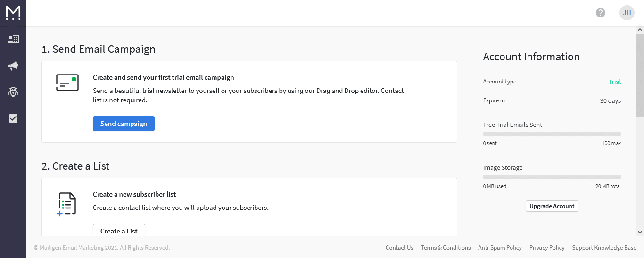Open the campaigns megaphone sidebar icon
The height and width of the screenshot is (258, 644).
(13, 66)
